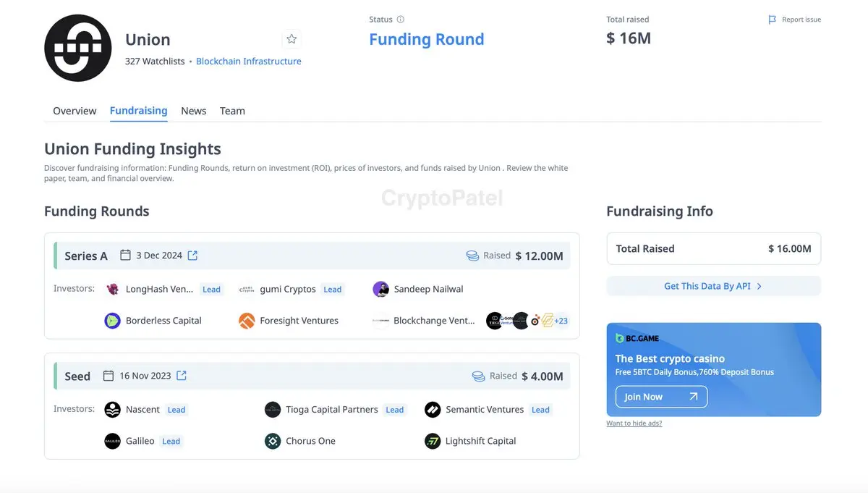Open the Galileo investor name
The image size is (868, 493).
tap(140, 441)
